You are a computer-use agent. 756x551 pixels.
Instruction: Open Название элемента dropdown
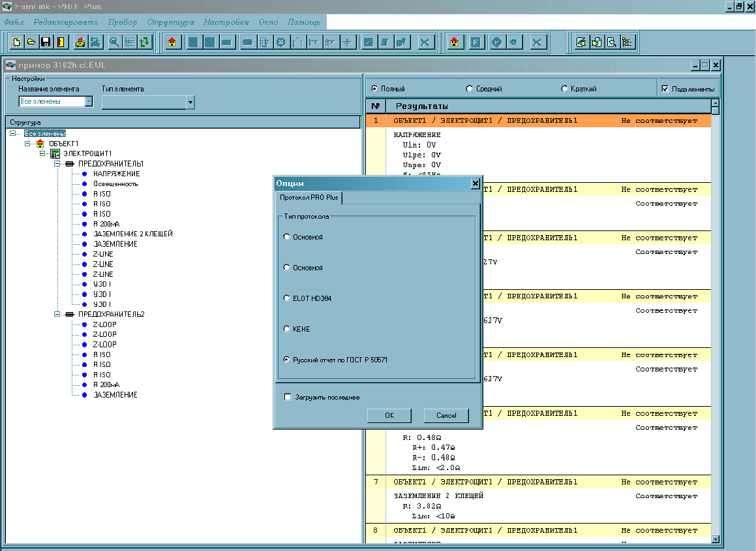point(89,101)
